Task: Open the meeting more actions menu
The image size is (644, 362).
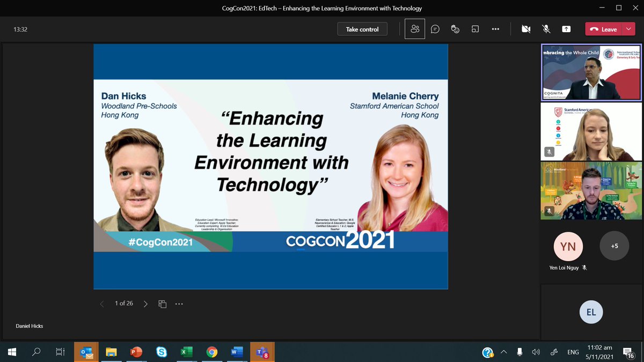Action: [x=495, y=29]
